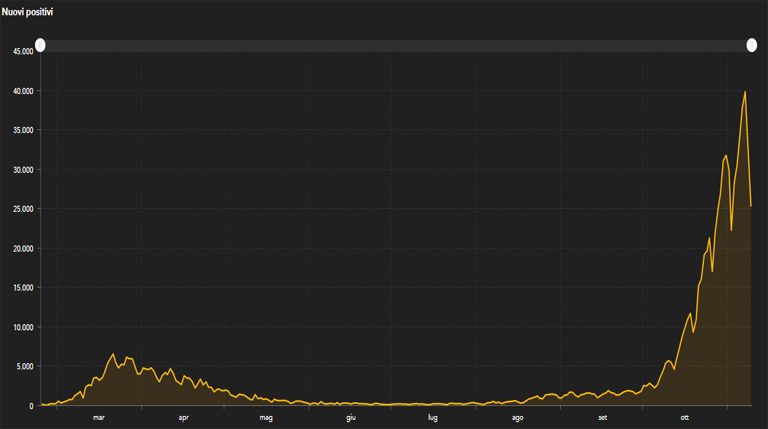Viewport: 768px width, 429px height.
Task: Click the 25.000 y-axis label
Action: tap(23, 209)
